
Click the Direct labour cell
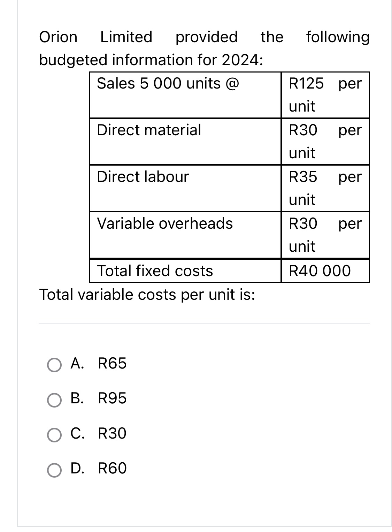143,177
